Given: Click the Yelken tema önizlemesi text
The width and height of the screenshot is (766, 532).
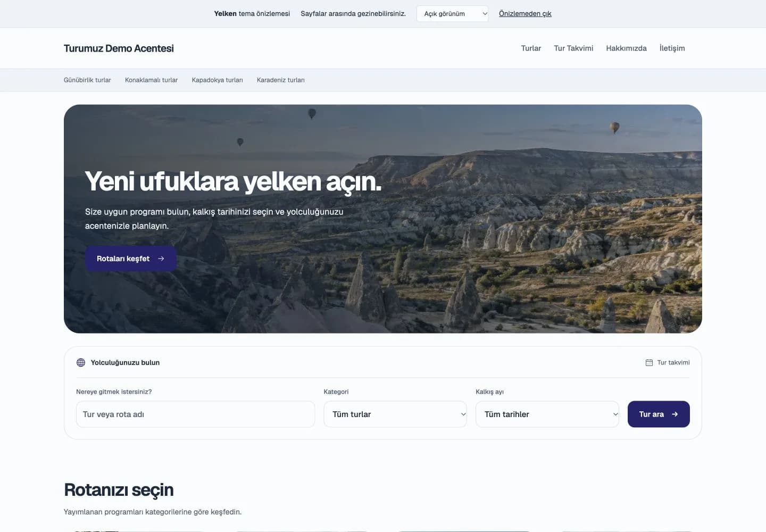Looking at the screenshot, I should [x=252, y=14].
